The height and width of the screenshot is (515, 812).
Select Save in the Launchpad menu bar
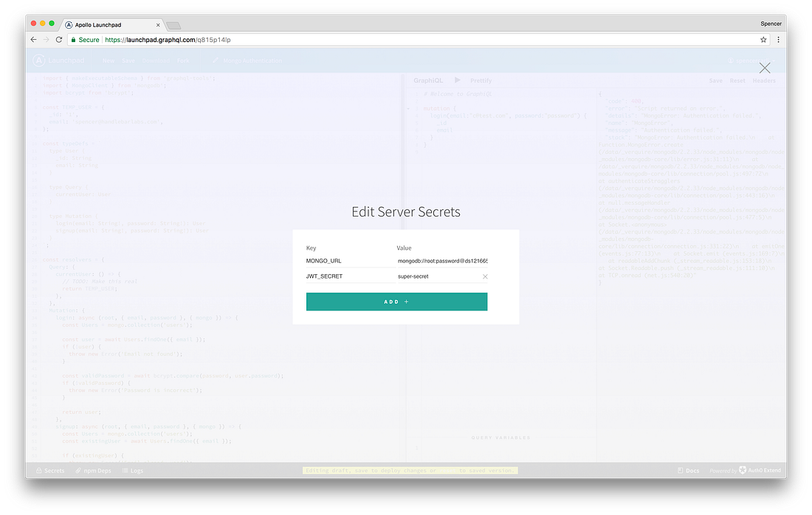[129, 61]
